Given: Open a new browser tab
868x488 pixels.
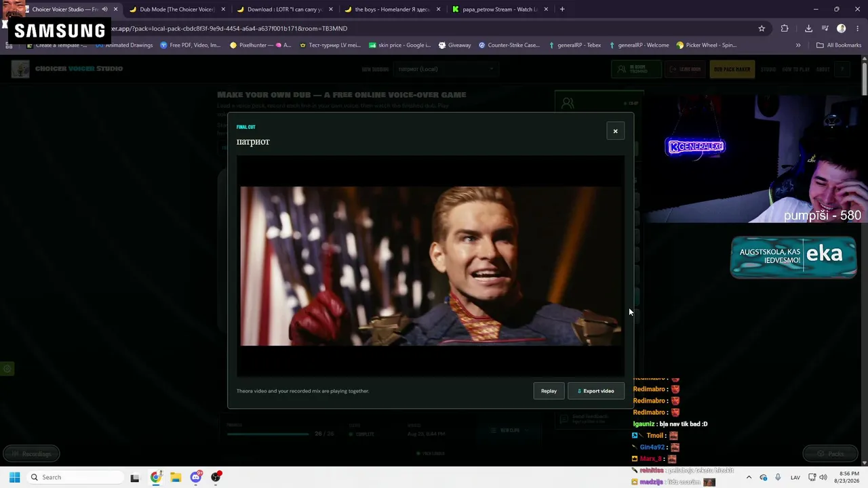Looking at the screenshot, I should 562,9.
